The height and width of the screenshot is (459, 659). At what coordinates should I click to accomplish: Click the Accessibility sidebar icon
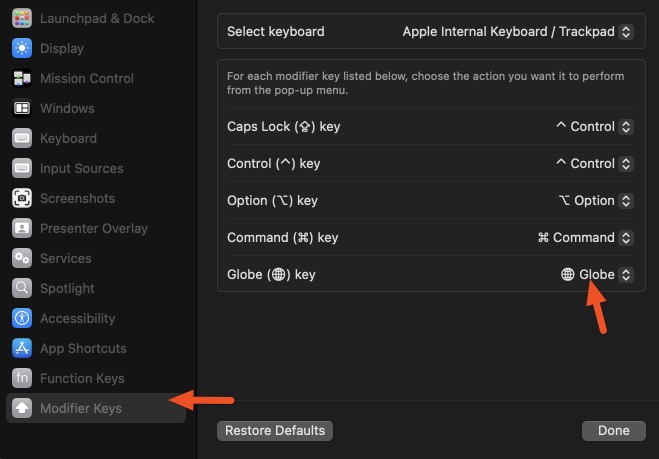pos(22,318)
